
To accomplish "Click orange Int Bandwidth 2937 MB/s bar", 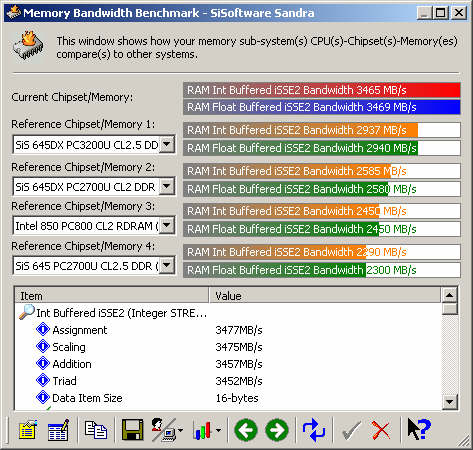I will click(x=322, y=130).
